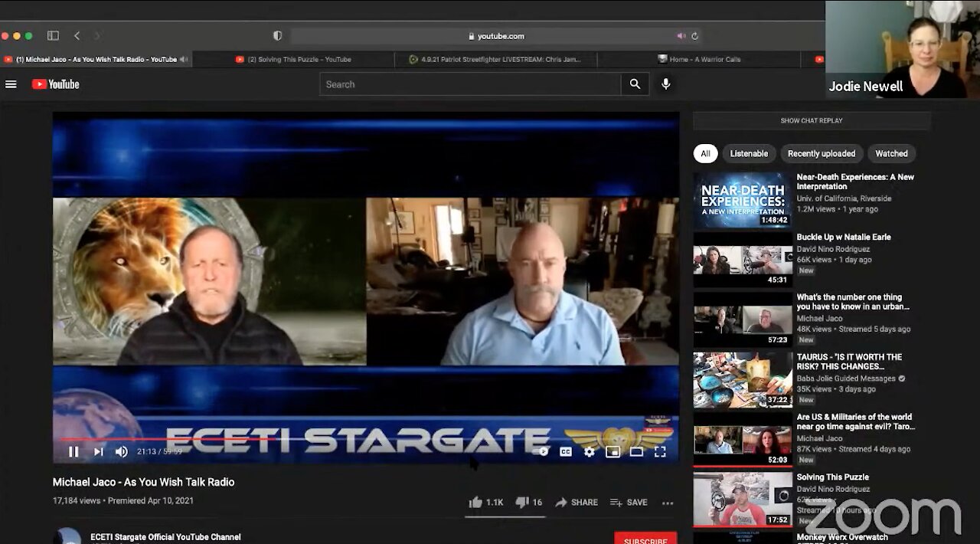Image resolution: width=980 pixels, height=544 pixels.
Task: Open Solving This Puzzle suggested video title
Action: point(833,477)
